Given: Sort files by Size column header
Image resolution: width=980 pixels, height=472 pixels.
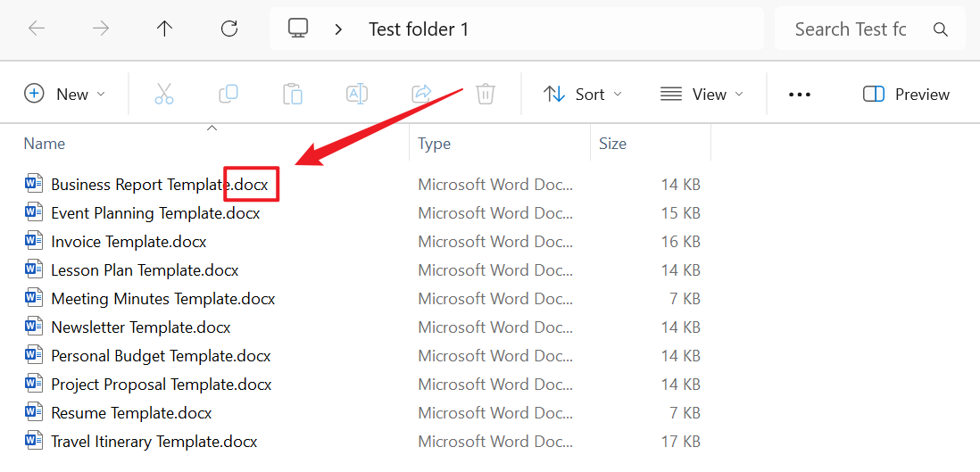Looking at the screenshot, I should click(612, 144).
